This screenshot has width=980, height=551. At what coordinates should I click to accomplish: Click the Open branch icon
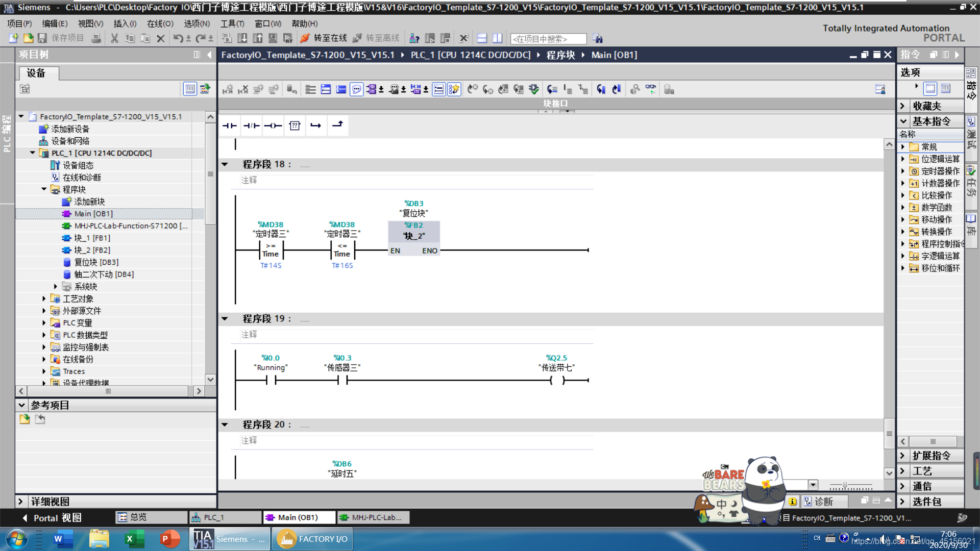coord(316,126)
